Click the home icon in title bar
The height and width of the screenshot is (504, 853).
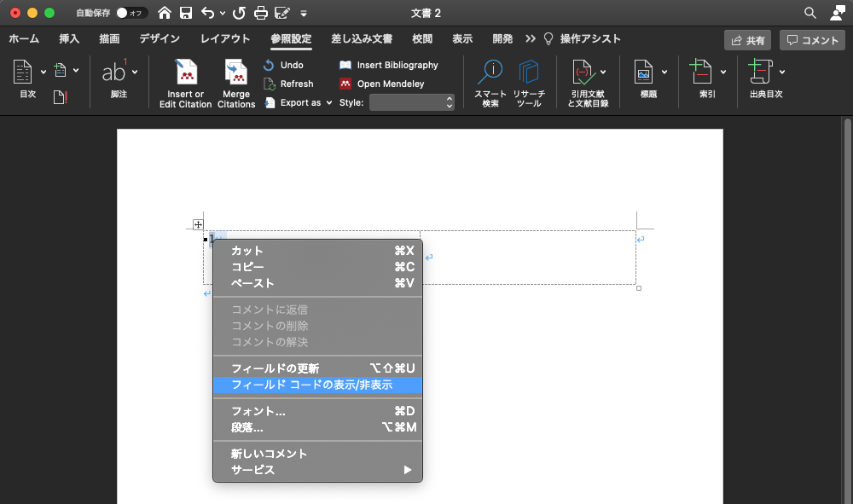pyautogui.click(x=165, y=13)
